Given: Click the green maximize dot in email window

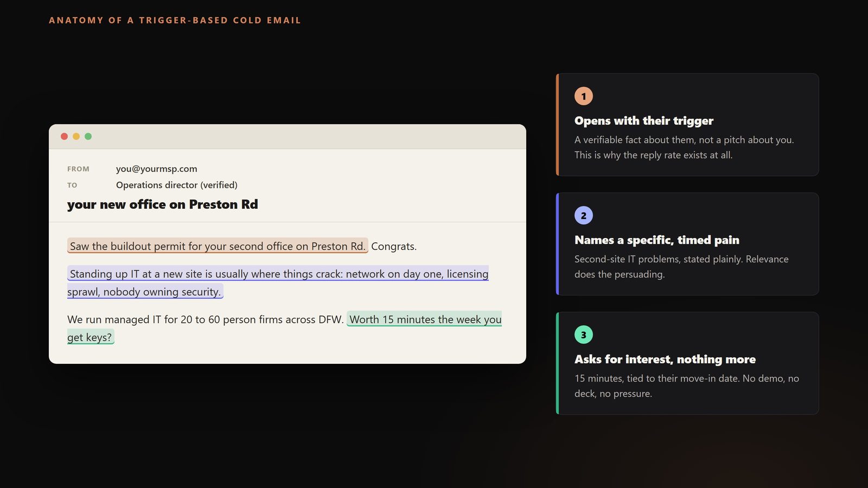Looking at the screenshot, I should pyautogui.click(x=88, y=137).
